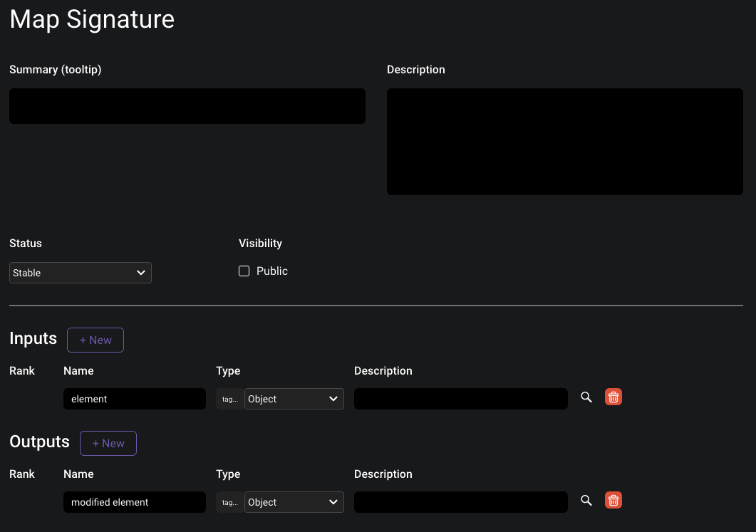Click the tag button beside element's type
This screenshot has height=532, width=756.
(229, 399)
